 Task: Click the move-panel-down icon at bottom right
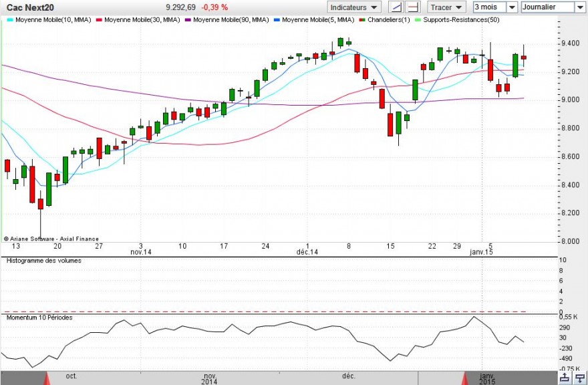pos(579,378)
